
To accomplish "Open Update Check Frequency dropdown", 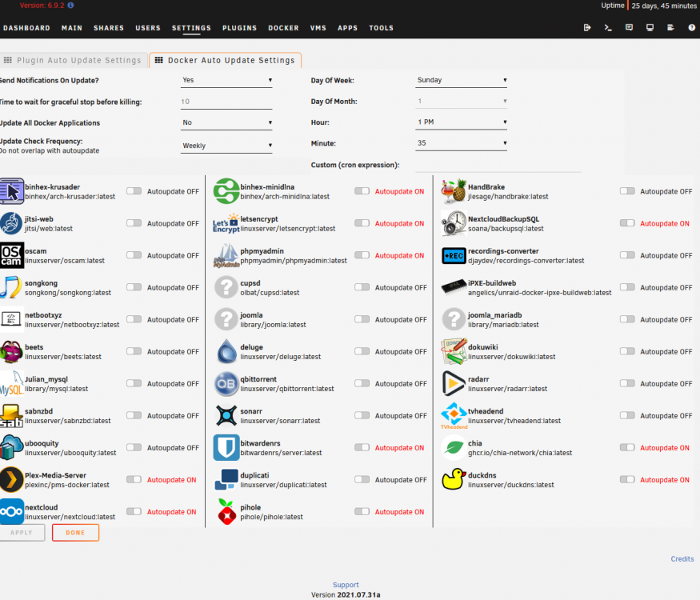I will pyautogui.click(x=226, y=146).
